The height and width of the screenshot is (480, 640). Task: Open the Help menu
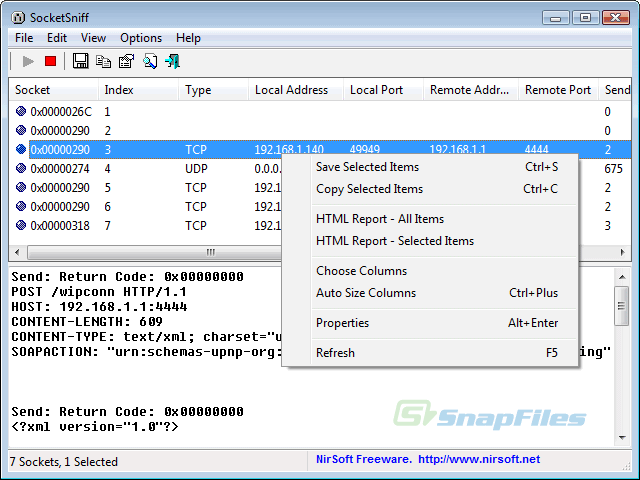(188, 38)
